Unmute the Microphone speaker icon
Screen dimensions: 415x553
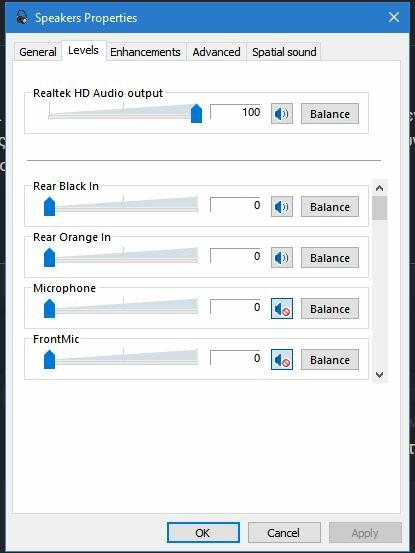[x=282, y=309]
